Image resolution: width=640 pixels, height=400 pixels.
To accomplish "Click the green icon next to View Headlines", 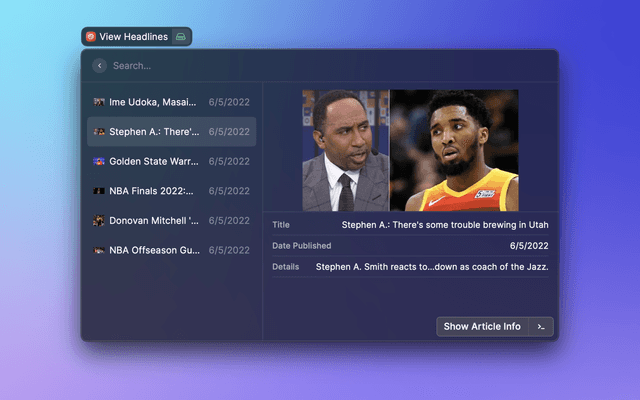I will [180, 37].
